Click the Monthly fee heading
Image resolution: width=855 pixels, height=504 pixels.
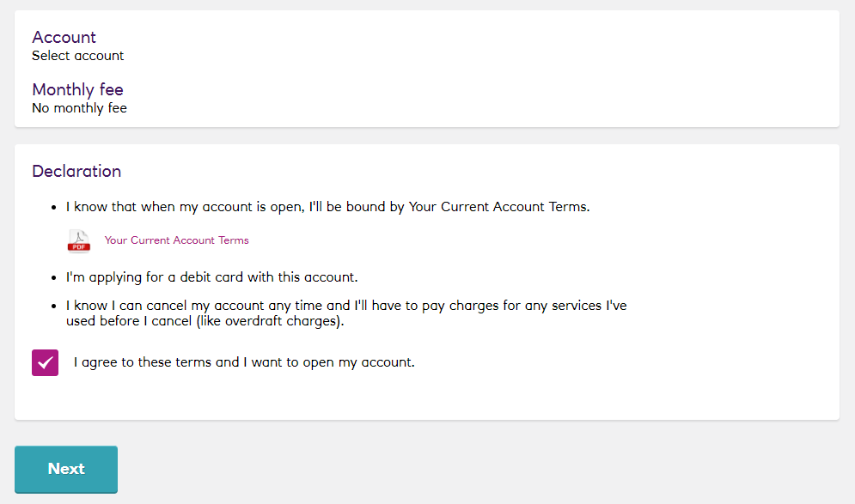pyautogui.click(x=78, y=89)
